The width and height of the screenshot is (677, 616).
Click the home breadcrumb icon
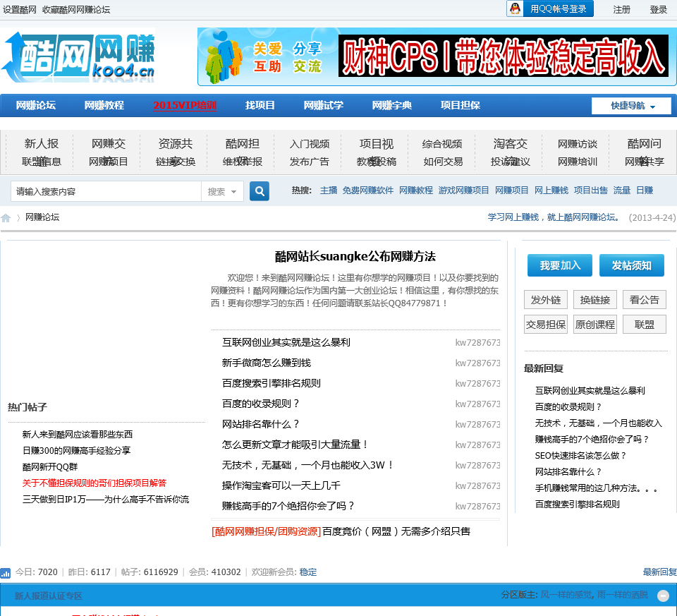6,218
